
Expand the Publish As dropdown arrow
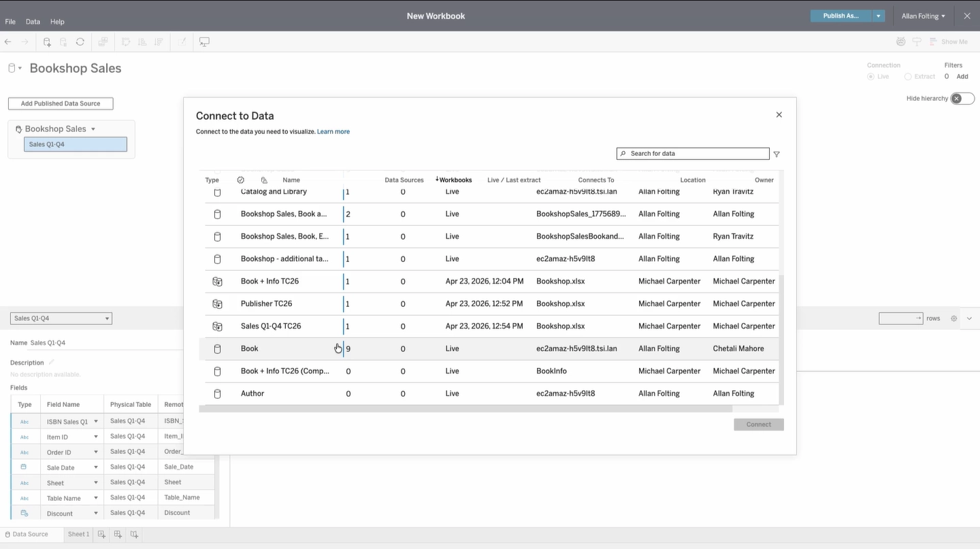pos(878,16)
